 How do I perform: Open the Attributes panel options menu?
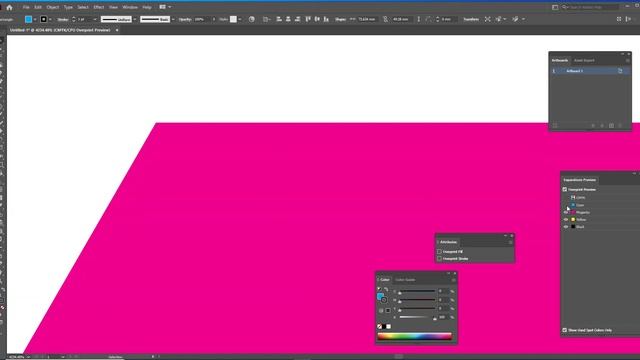click(510, 242)
